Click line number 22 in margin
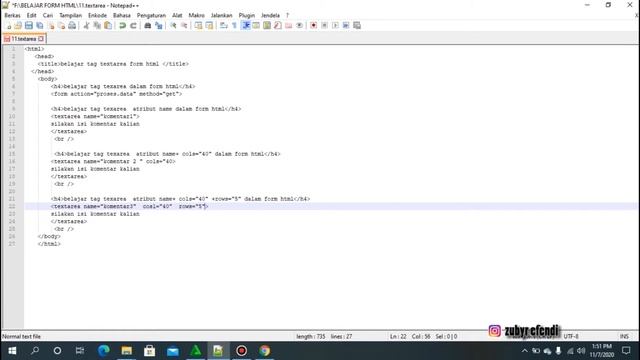Viewport: 640px width, 360px height. [x=12, y=206]
